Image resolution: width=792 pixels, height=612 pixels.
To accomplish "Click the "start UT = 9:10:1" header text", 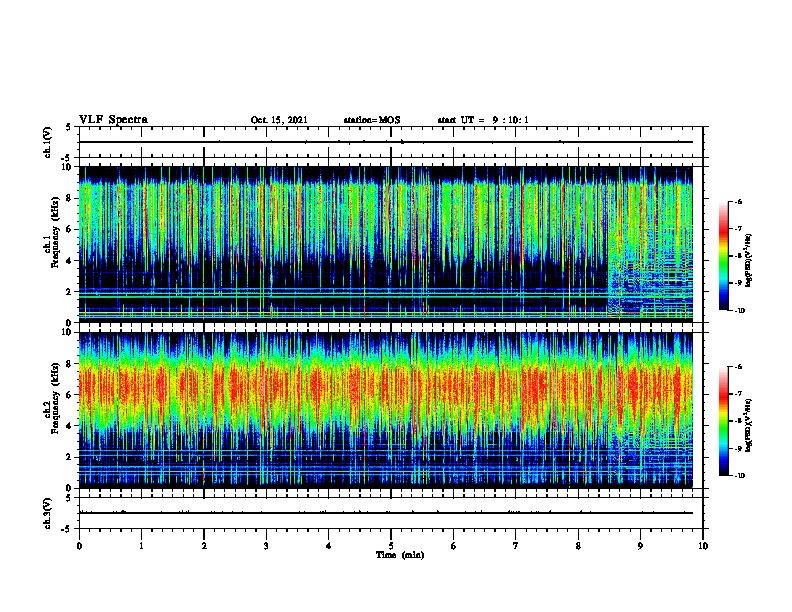I will [x=483, y=120].
